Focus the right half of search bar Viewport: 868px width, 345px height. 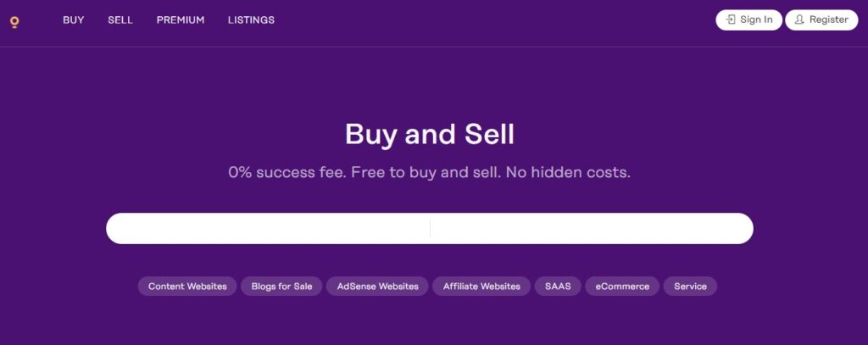pyautogui.click(x=591, y=228)
